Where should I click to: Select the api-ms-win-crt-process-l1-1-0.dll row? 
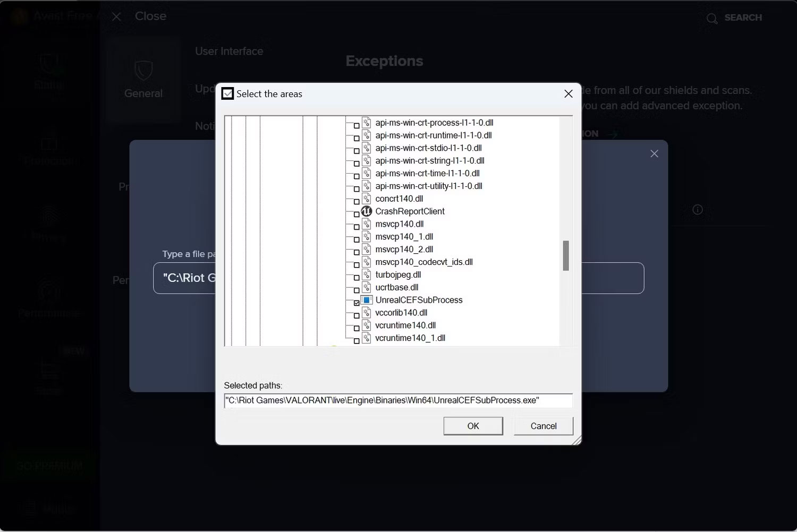click(434, 123)
